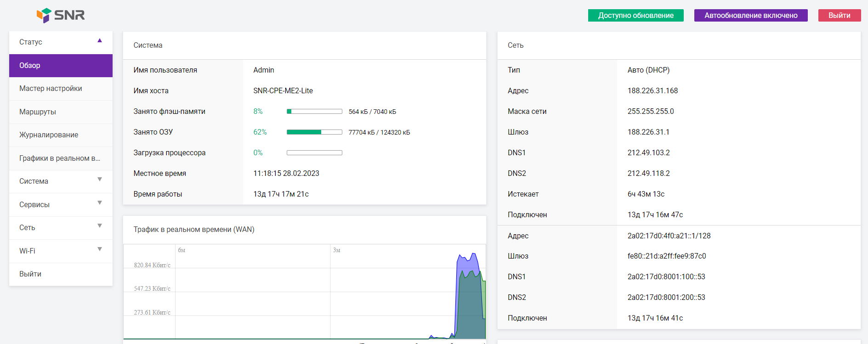Select Обзор in the sidebar

(61, 66)
